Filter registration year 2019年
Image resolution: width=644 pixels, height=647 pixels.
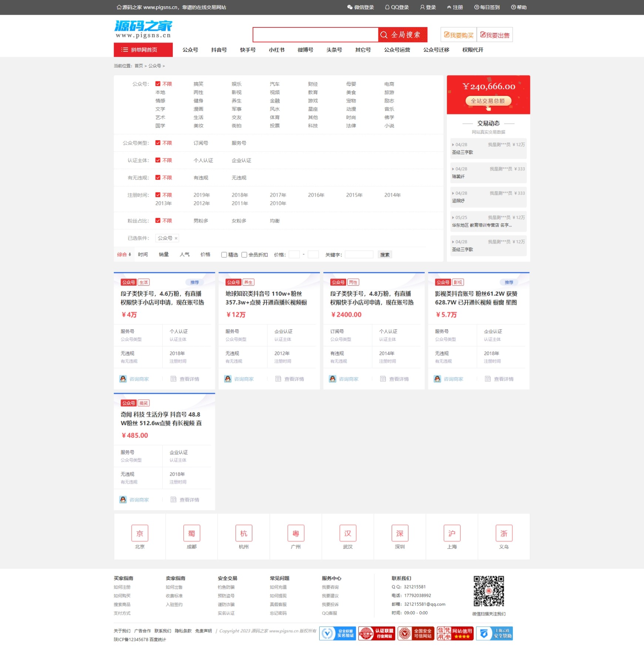(202, 195)
